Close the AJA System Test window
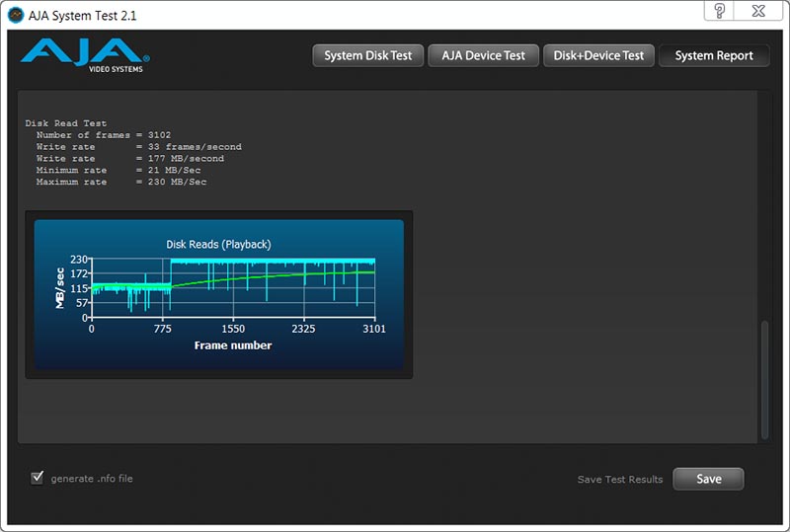 [758, 11]
